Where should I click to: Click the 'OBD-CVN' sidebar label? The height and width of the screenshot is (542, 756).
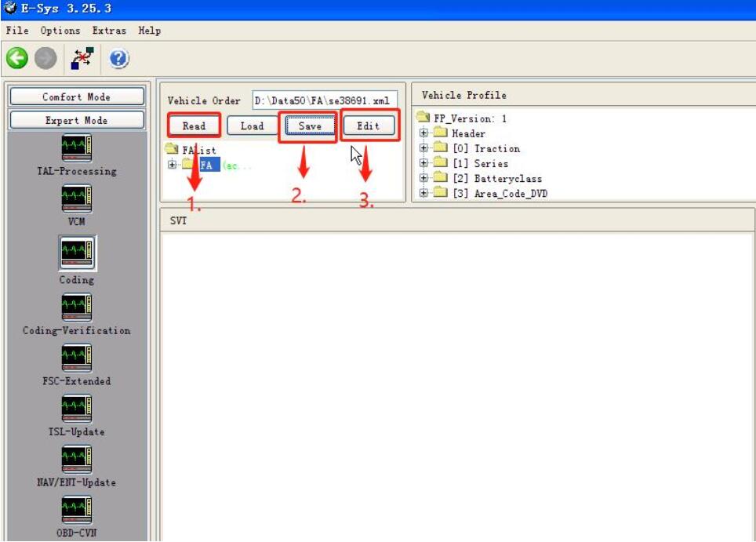[x=77, y=533]
